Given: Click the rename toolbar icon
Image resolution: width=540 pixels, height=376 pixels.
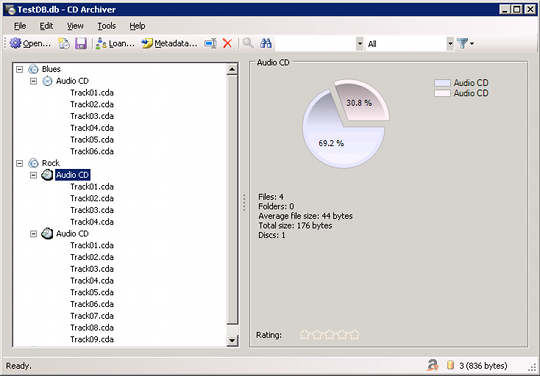Looking at the screenshot, I should click(210, 43).
